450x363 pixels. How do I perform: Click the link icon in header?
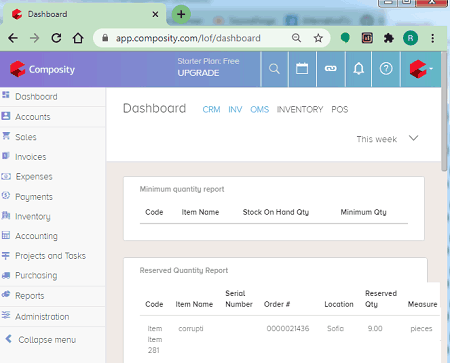point(331,69)
